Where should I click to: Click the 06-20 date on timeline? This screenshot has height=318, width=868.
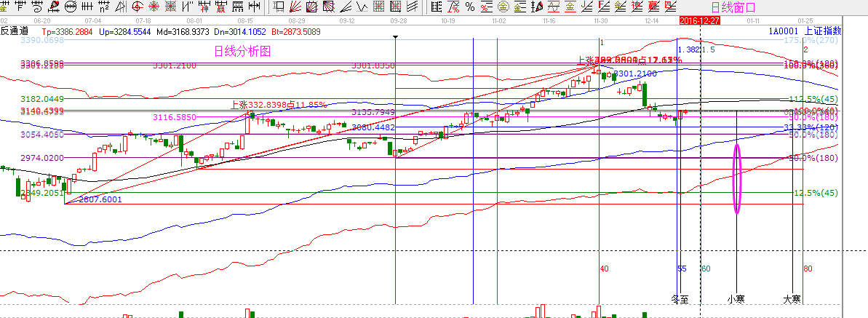(x=43, y=20)
